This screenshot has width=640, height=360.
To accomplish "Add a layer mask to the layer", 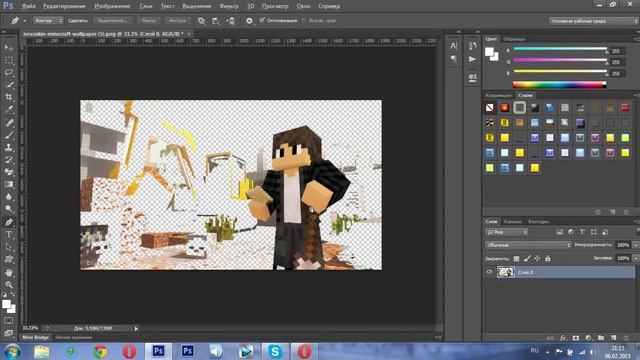I will tap(576, 338).
